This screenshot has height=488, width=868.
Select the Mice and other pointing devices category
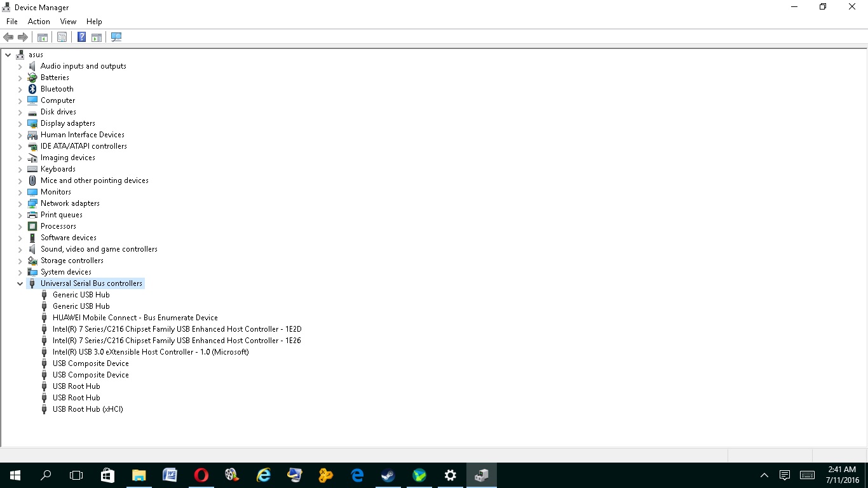click(94, 180)
